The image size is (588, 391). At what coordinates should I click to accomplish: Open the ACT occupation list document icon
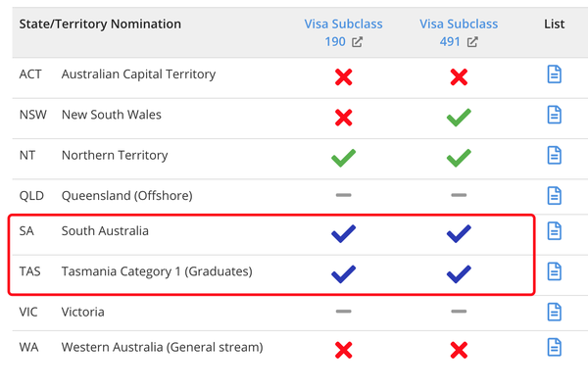click(x=554, y=73)
